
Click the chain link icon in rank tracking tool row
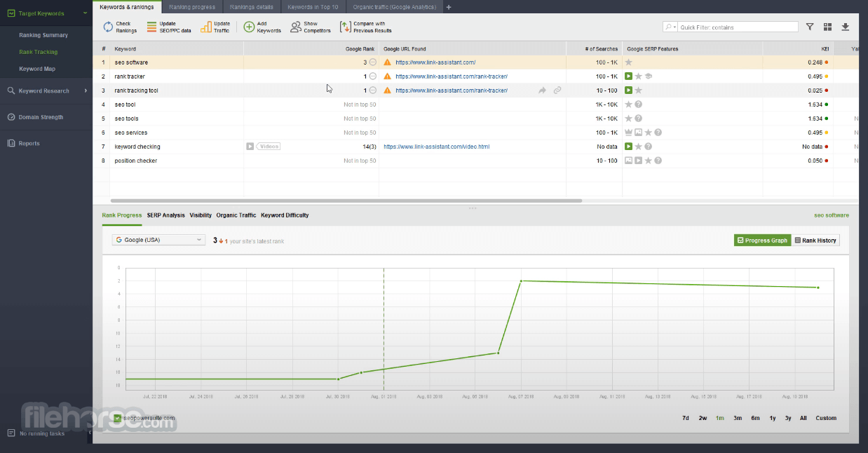pos(557,90)
